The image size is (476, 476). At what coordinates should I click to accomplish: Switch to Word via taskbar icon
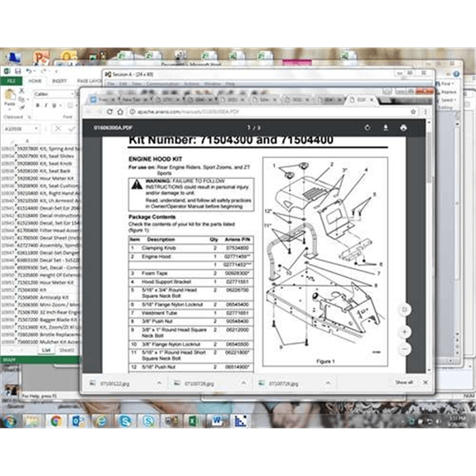point(217,421)
